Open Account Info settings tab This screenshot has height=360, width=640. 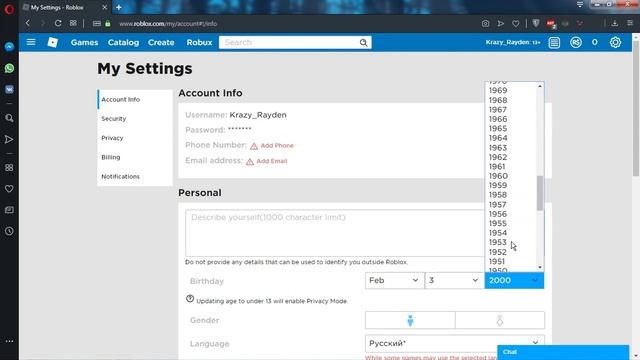[135, 100]
